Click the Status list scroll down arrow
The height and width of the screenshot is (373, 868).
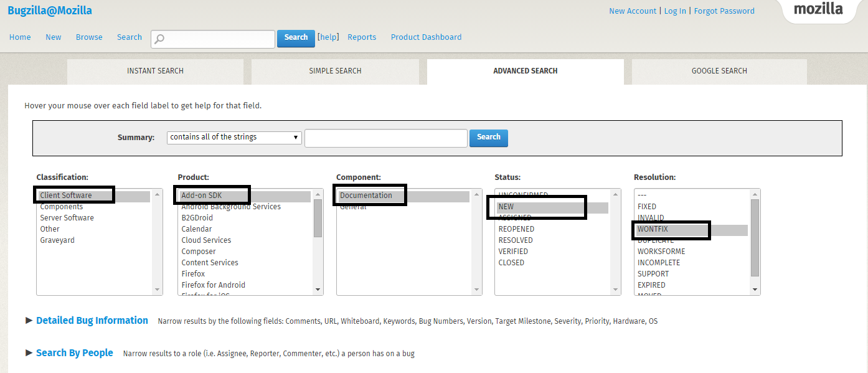tap(616, 290)
